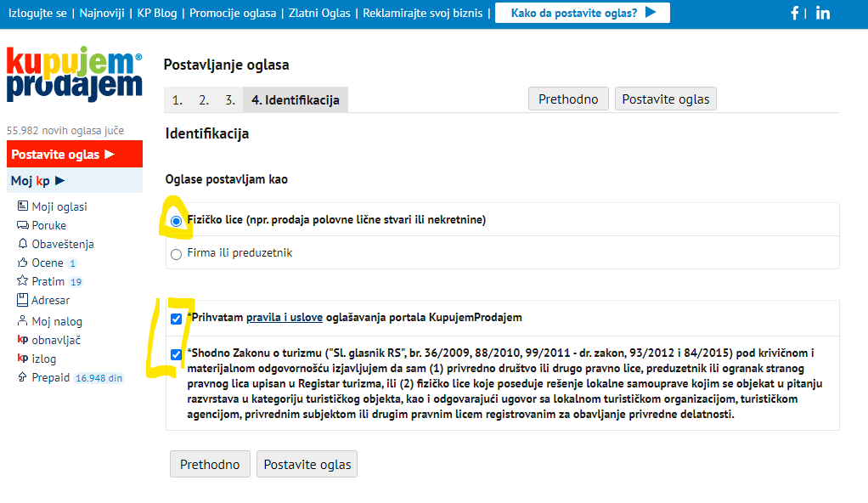Image resolution: width=868 pixels, height=503 pixels.
Task: Click the Obaveštenja bell icon
Action: click(x=23, y=244)
